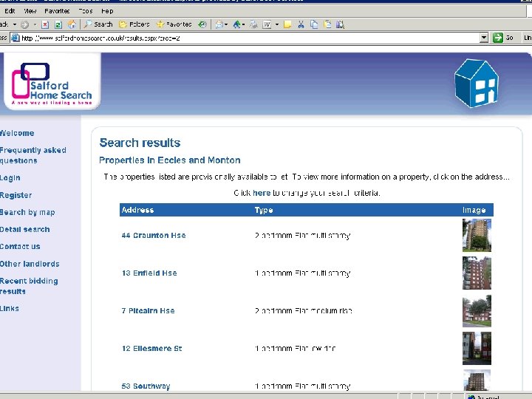Image resolution: width=532 pixels, height=399 pixels.
Task: Go to the Home page icon
Action: click(x=72, y=24)
